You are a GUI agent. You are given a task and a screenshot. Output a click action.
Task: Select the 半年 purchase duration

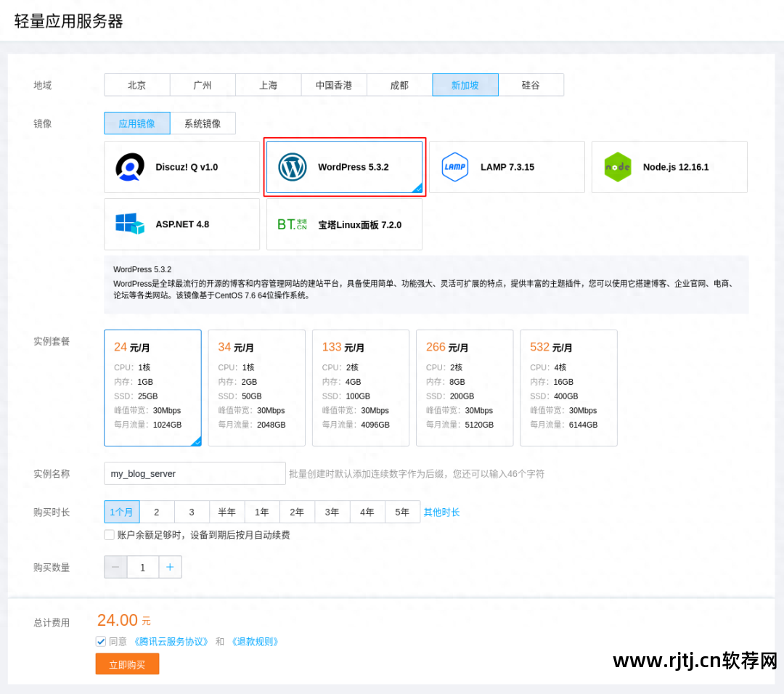(226, 512)
